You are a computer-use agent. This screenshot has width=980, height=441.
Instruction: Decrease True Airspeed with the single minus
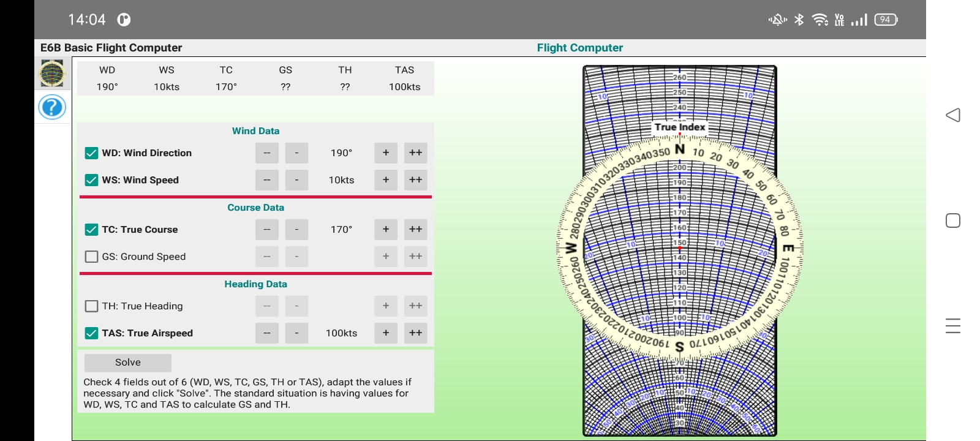point(297,333)
